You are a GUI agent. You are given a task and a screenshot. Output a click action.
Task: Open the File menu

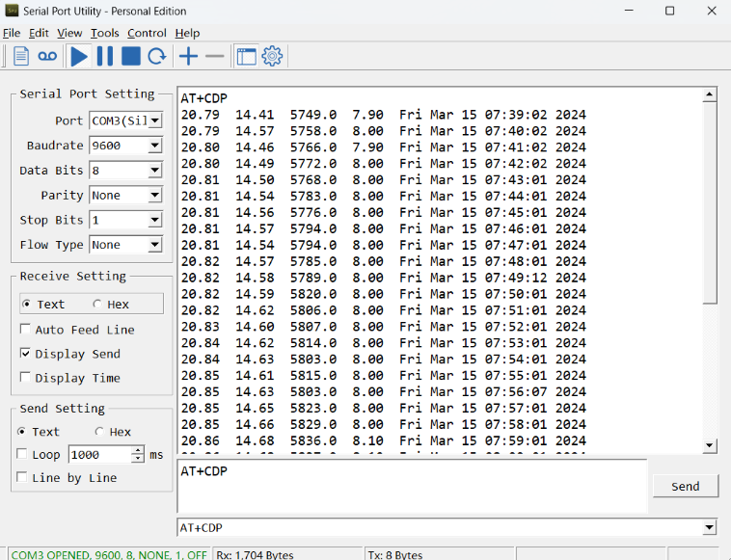[12, 33]
